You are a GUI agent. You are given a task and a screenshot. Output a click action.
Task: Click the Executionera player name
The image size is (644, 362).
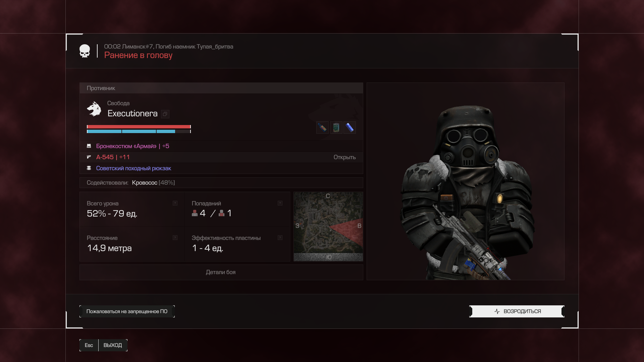pos(132,114)
